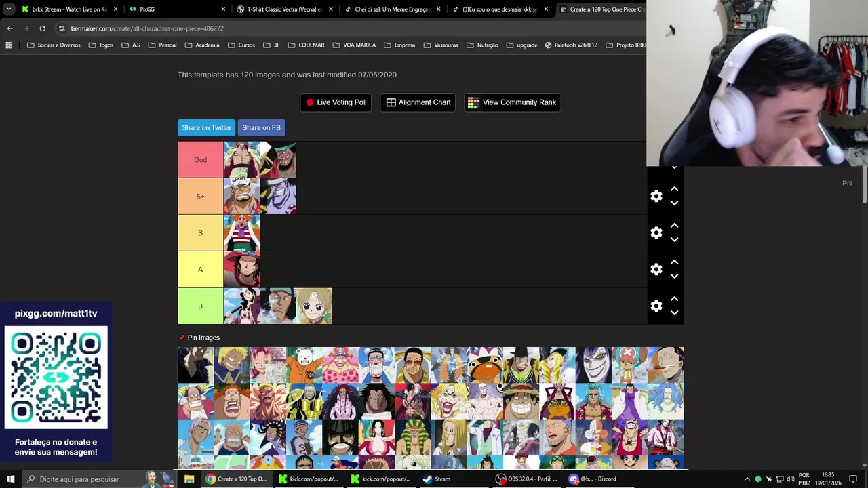Screen dimensions: 868x488
Task: Pick the Chopper image in the image pool
Action: [629, 365]
